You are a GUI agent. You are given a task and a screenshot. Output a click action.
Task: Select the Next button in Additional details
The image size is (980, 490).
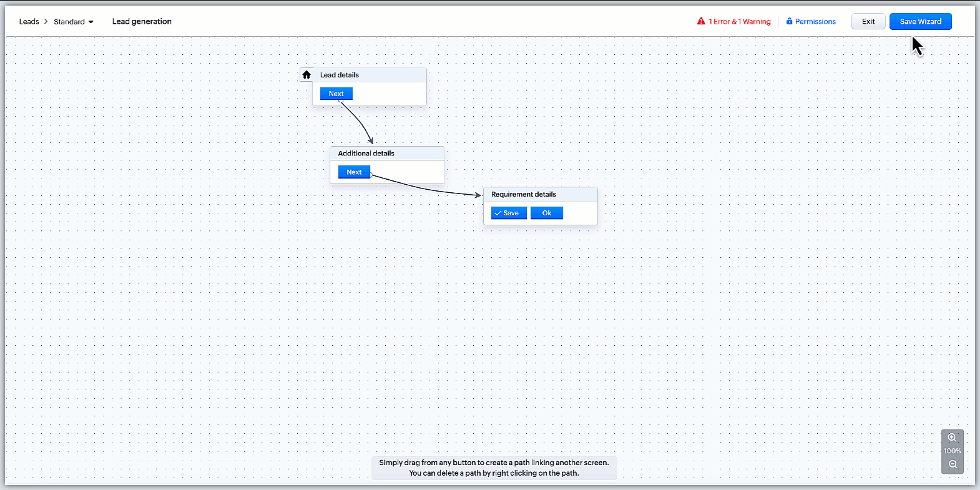coord(354,172)
